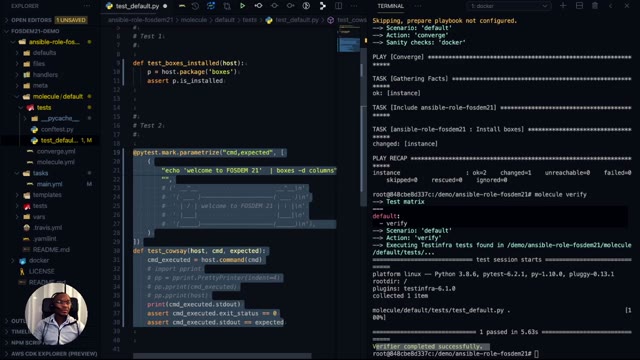Screen dimensions: 640x360
Task: Click the Python icon beside conftest.py
Action: (x=34, y=129)
